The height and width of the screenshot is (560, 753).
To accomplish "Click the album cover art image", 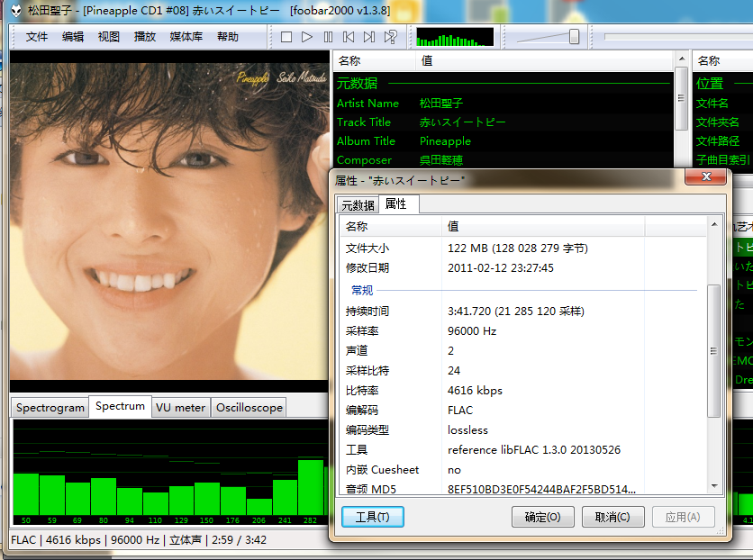I will (x=168, y=221).
